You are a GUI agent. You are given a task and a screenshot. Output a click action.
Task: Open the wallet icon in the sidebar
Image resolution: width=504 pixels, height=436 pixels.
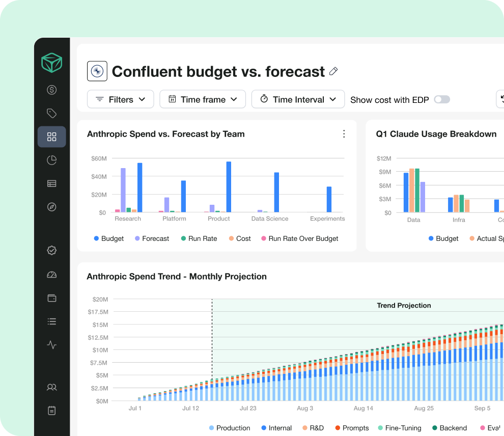point(51,298)
